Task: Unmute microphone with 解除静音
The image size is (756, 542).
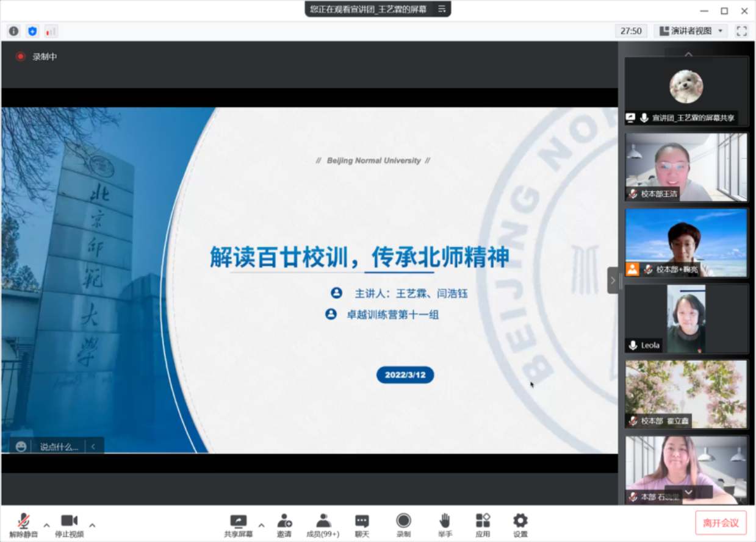Action: pos(23,525)
